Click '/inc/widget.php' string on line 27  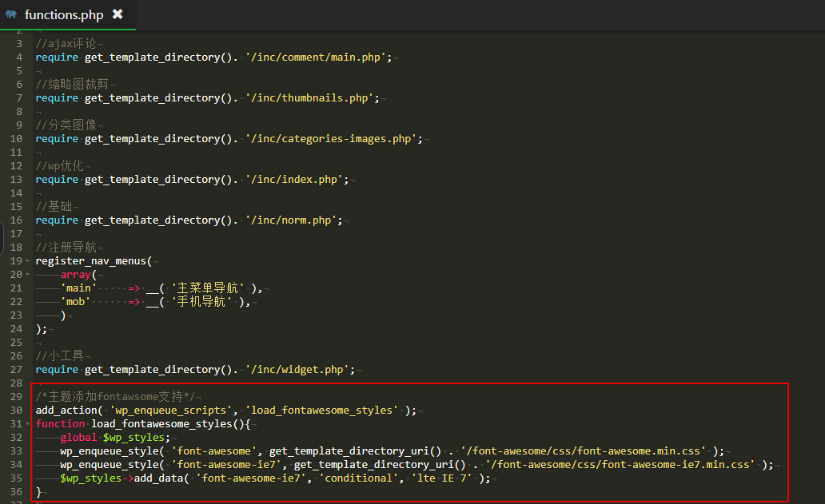click(x=297, y=370)
